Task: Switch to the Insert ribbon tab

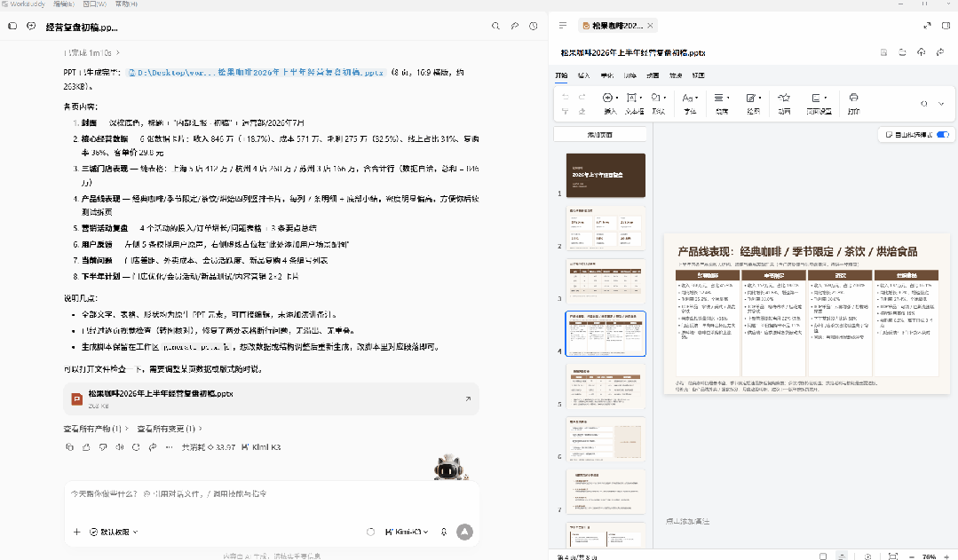Action: pos(583,75)
